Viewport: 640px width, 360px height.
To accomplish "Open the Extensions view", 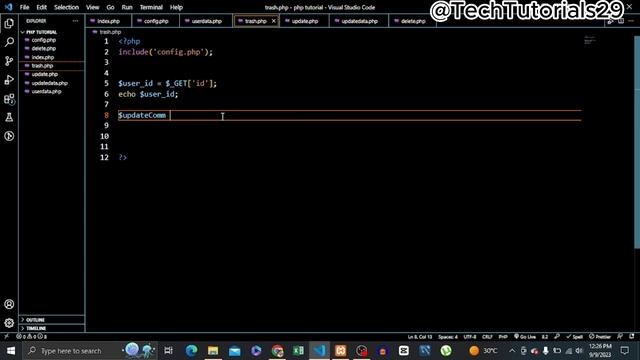I will pyautogui.click(x=9, y=99).
